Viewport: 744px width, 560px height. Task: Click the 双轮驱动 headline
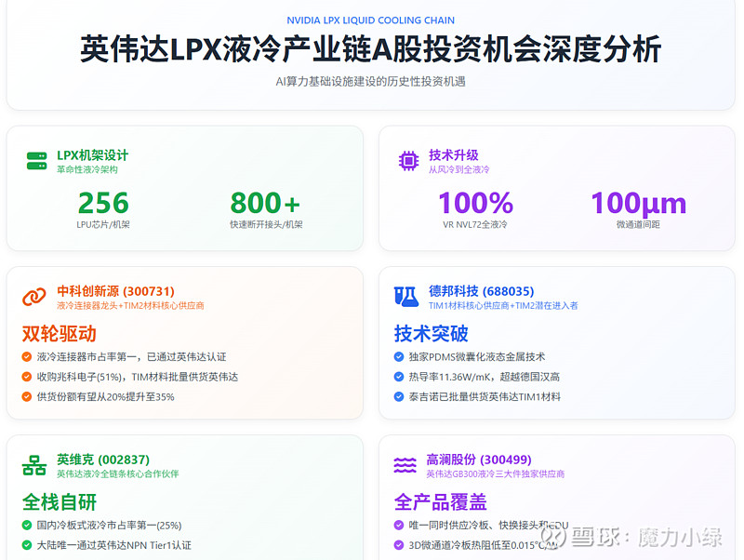(60, 334)
